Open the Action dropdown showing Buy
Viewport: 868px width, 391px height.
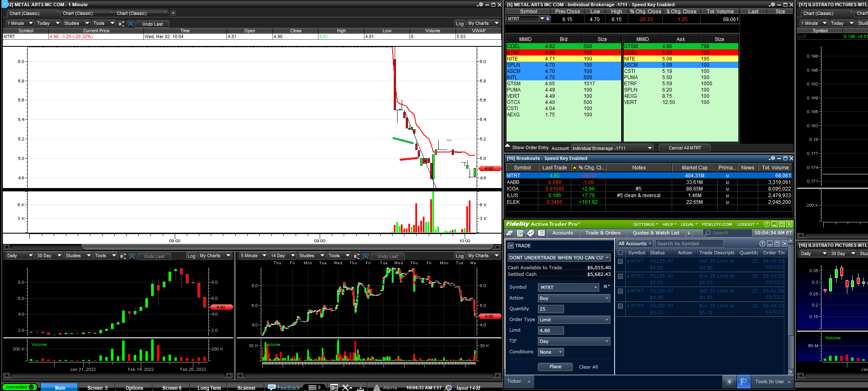click(574, 298)
